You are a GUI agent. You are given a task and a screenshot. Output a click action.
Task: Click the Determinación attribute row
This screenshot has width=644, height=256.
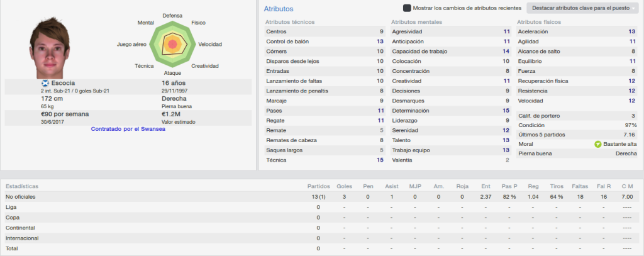pos(450,111)
